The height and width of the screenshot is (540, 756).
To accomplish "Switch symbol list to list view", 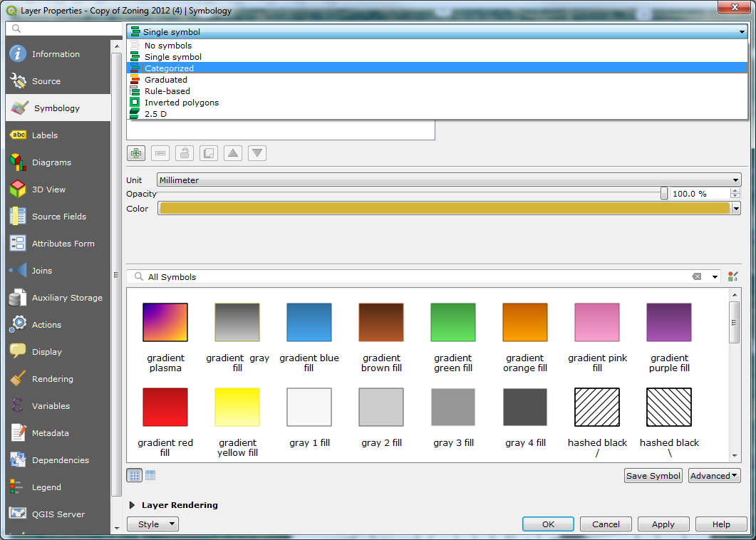I will [150, 476].
